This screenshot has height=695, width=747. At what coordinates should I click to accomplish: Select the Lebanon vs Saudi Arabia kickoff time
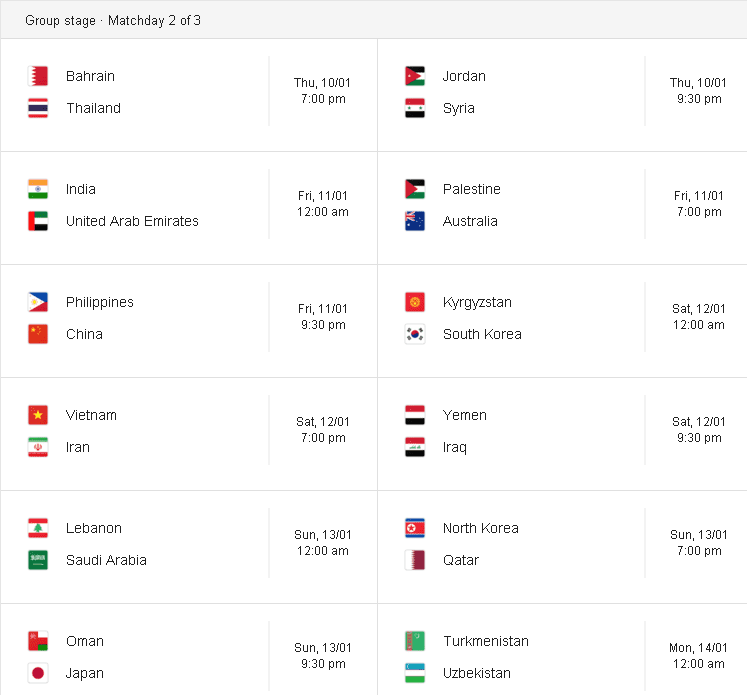click(323, 551)
